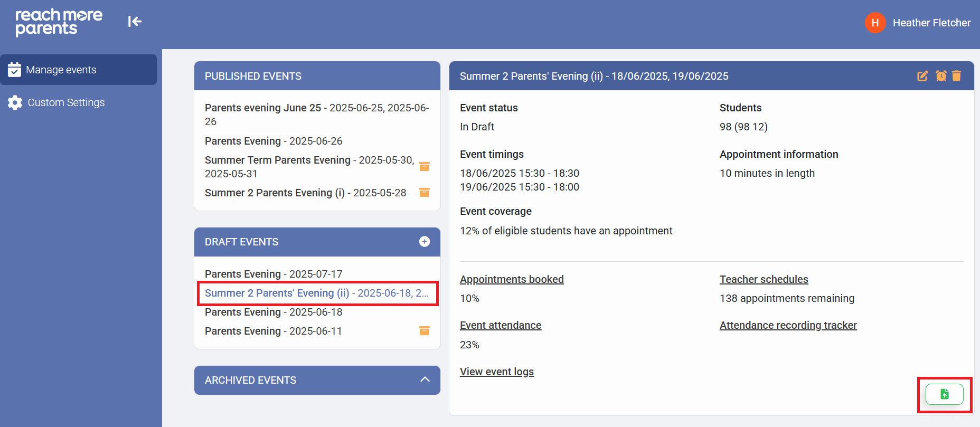
Task: Archive Summer 2 Parents Evening (i)
Action: 424,193
